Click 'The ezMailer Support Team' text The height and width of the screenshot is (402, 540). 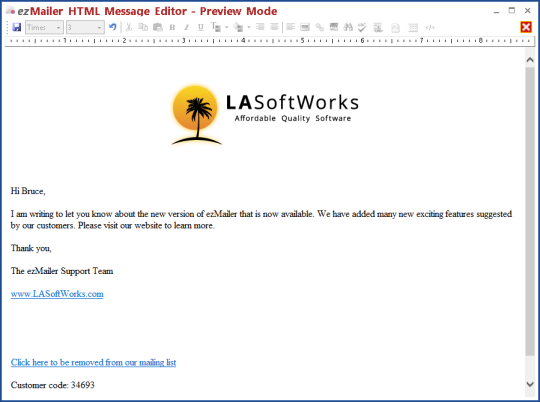click(x=62, y=271)
